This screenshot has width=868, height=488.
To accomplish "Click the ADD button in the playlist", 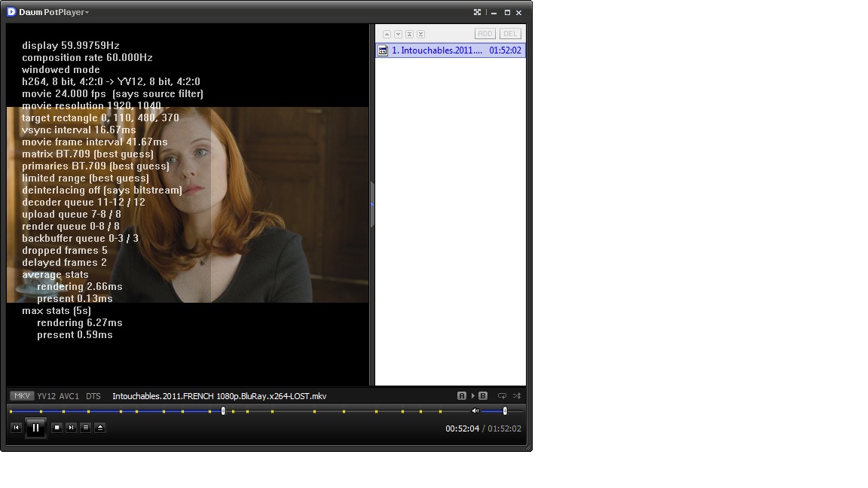I will coord(485,34).
